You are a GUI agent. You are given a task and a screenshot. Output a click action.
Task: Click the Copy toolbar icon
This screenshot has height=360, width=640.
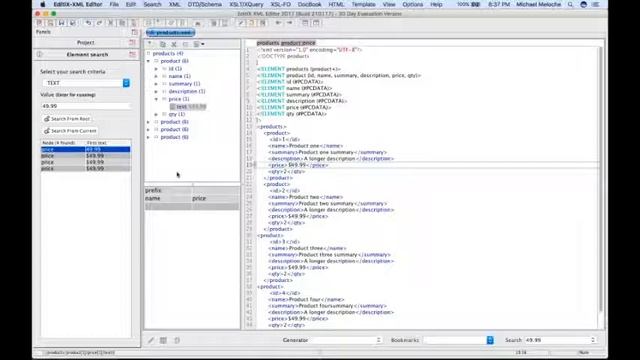pos(122,23)
